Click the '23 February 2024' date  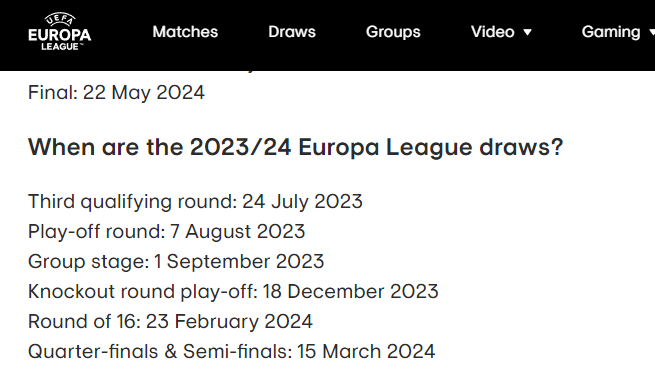[x=229, y=322]
